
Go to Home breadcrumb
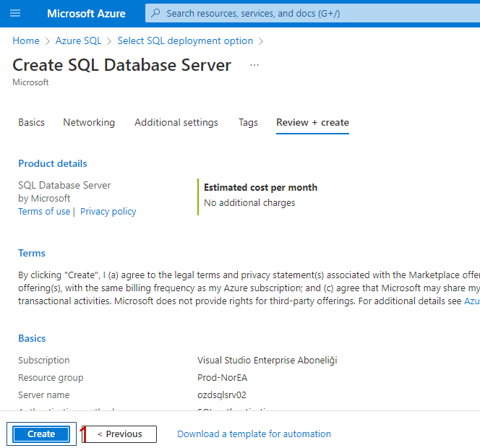pyautogui.click(x=26, y=40)
